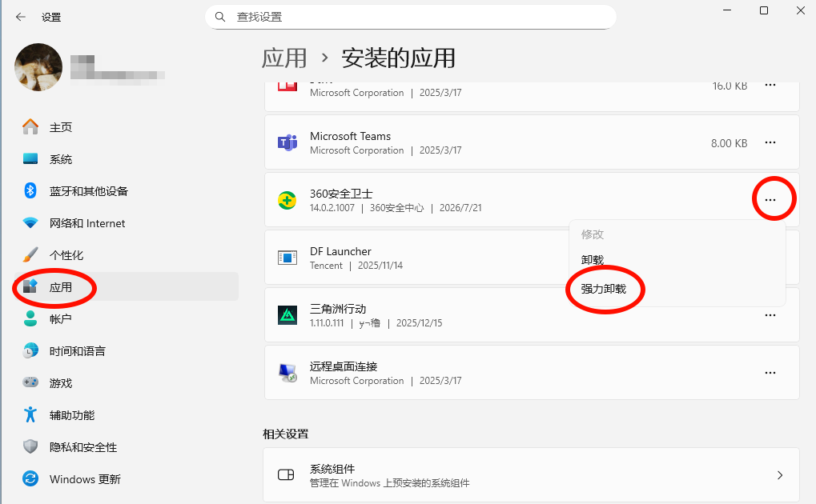Choose 卸载 from the context menu
Viewport: 816px width, 504px height.
point(593,259)
